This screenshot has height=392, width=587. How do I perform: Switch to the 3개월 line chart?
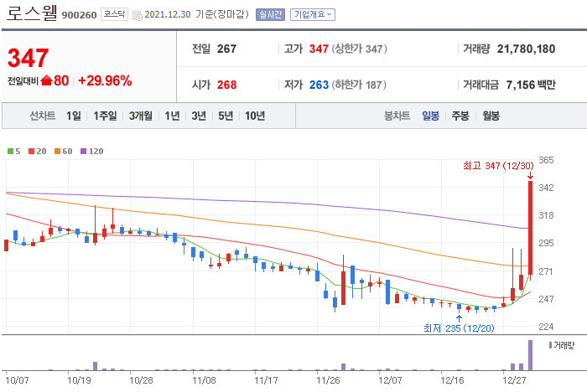tap(141, 116)
